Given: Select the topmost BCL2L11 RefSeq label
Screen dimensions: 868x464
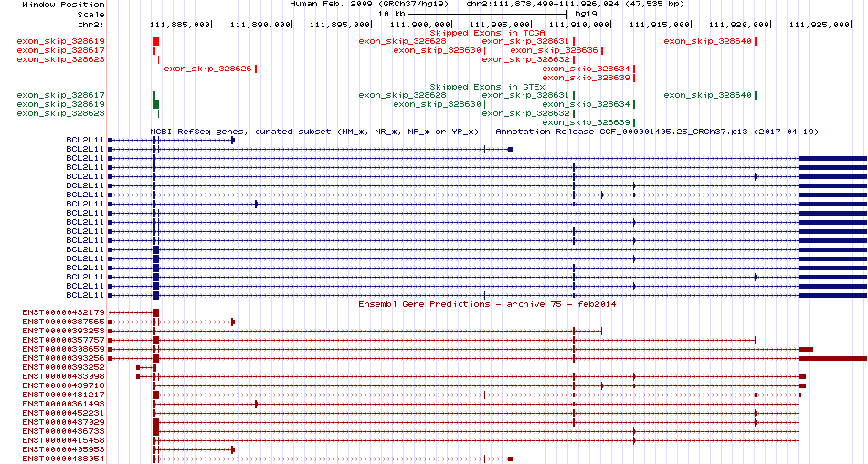Looking at the screenshot, I should pos(85,141).
